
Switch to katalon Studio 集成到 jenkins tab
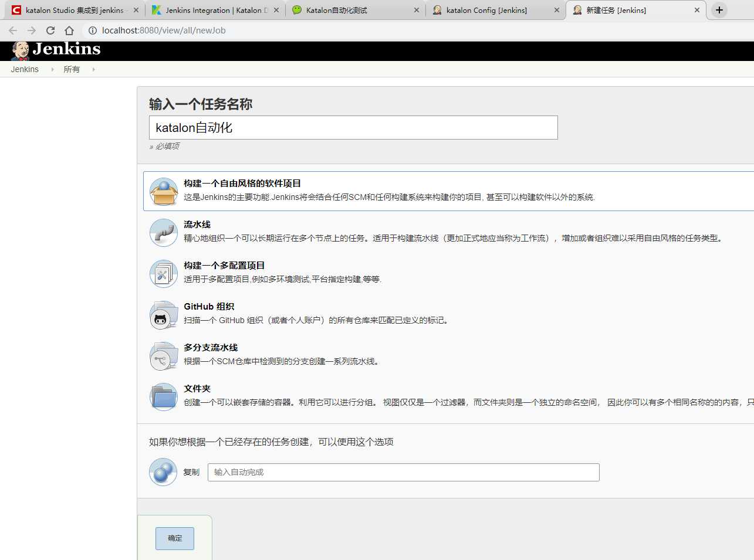75,10
